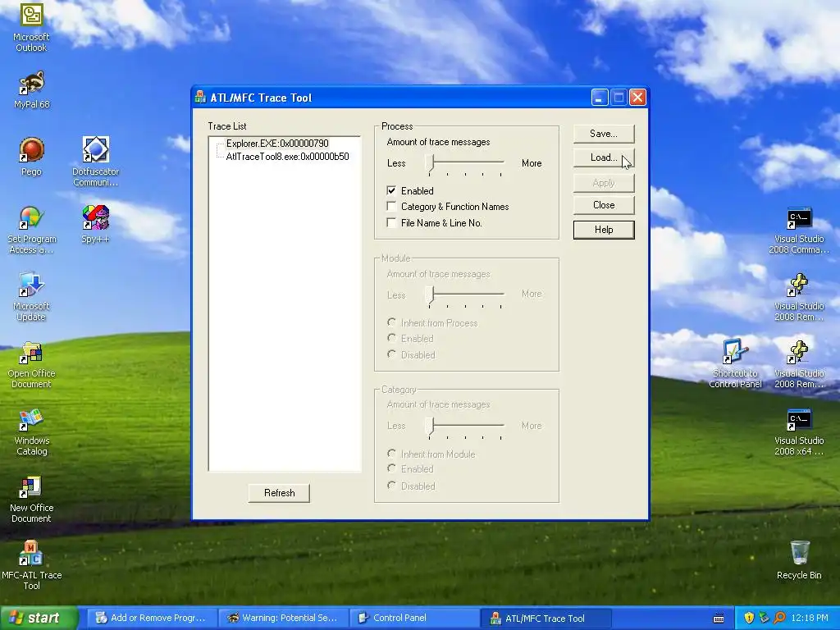Select AtlTraceTool8.exe:0x00000b50 in Trace List
Viewport: 840px width, 630px height.
(x=287, y=157)
